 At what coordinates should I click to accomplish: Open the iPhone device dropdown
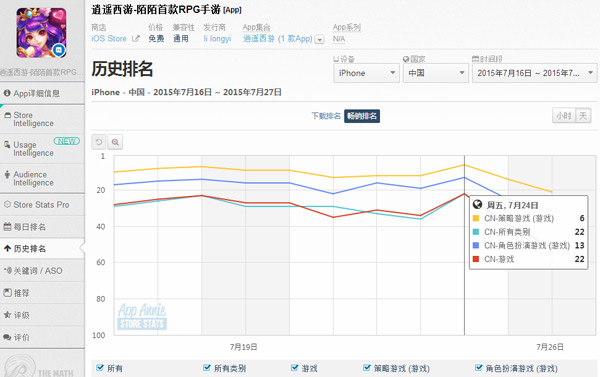(367, 73)
